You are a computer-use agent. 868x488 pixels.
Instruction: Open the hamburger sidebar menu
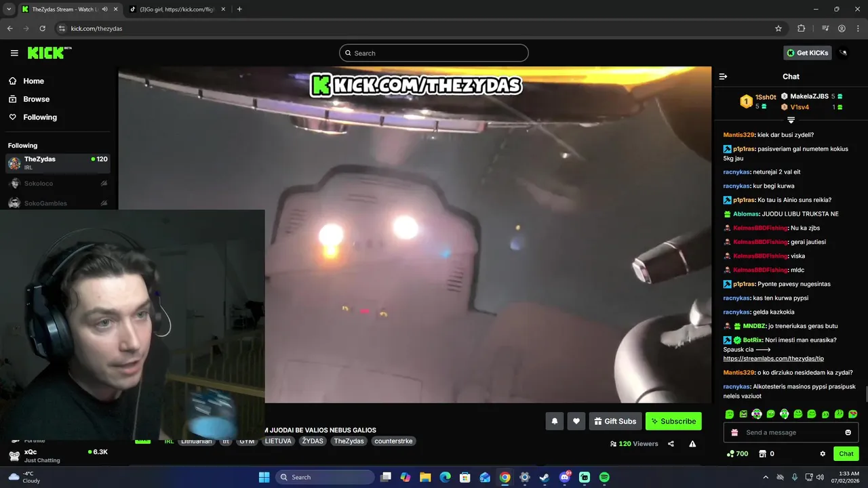(x=14, y=53)
